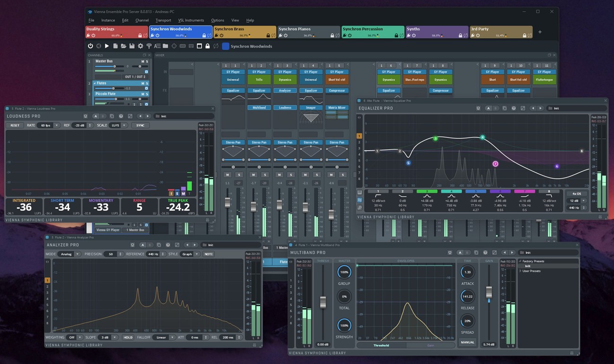Switch to the Synths instance tab
614x364 pixels.
coord(437,32)
